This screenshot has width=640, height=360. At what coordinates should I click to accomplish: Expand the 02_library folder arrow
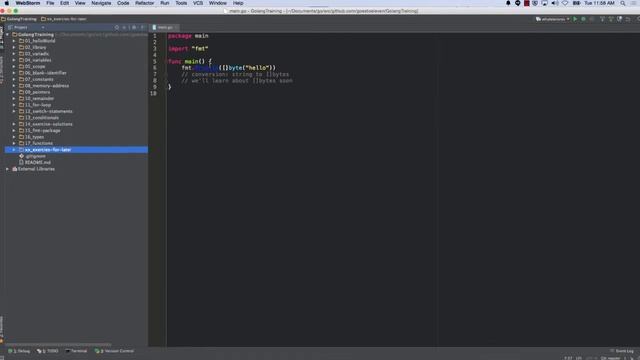14,47
